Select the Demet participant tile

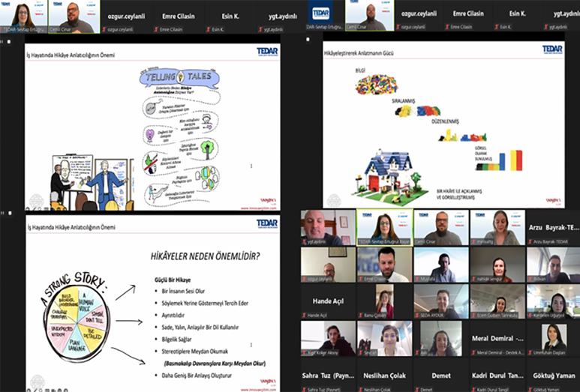tap(440, 375)
